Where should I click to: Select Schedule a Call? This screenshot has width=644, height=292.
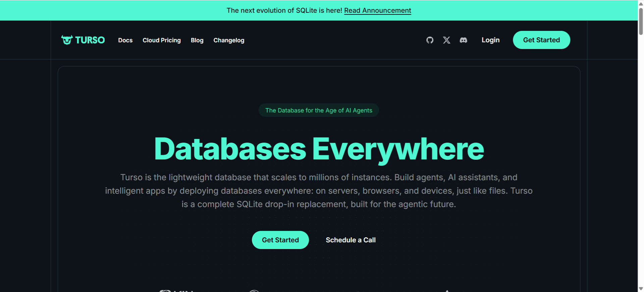coord(351,240)
